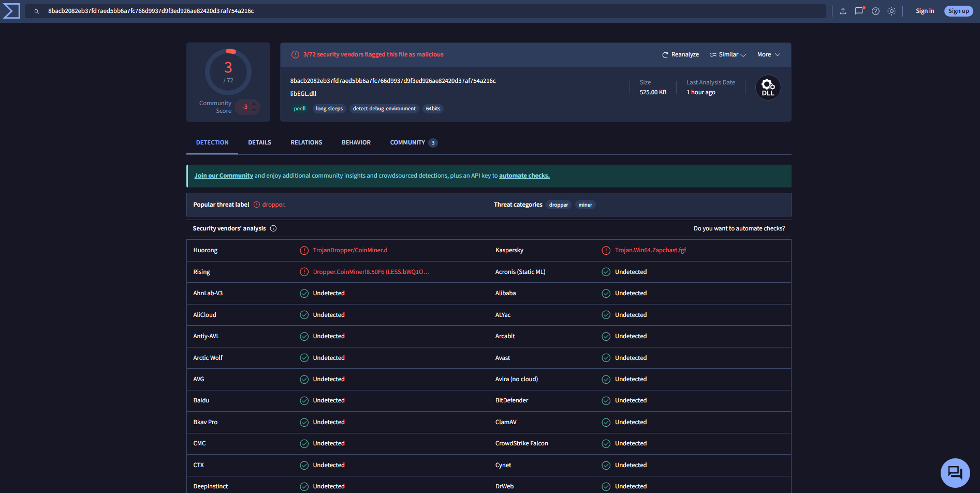Click the Reanalyze button
Screen dimensions: 980x493
click(680, 54)
